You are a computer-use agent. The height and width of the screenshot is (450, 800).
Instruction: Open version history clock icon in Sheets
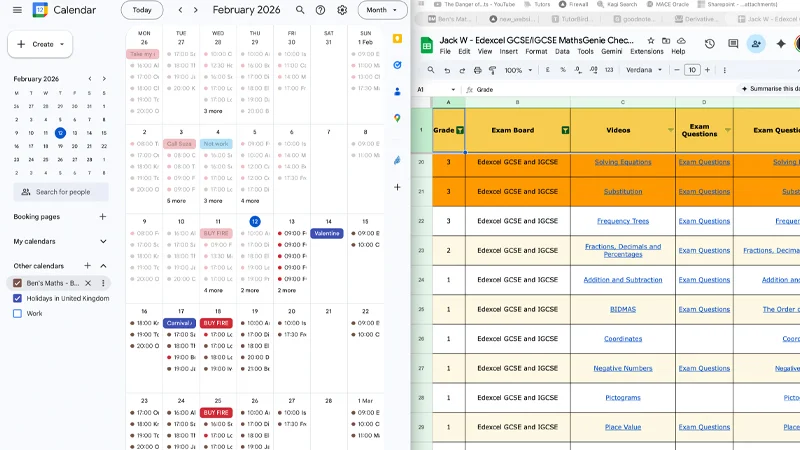pyautogui.click(x=710, y=44)
